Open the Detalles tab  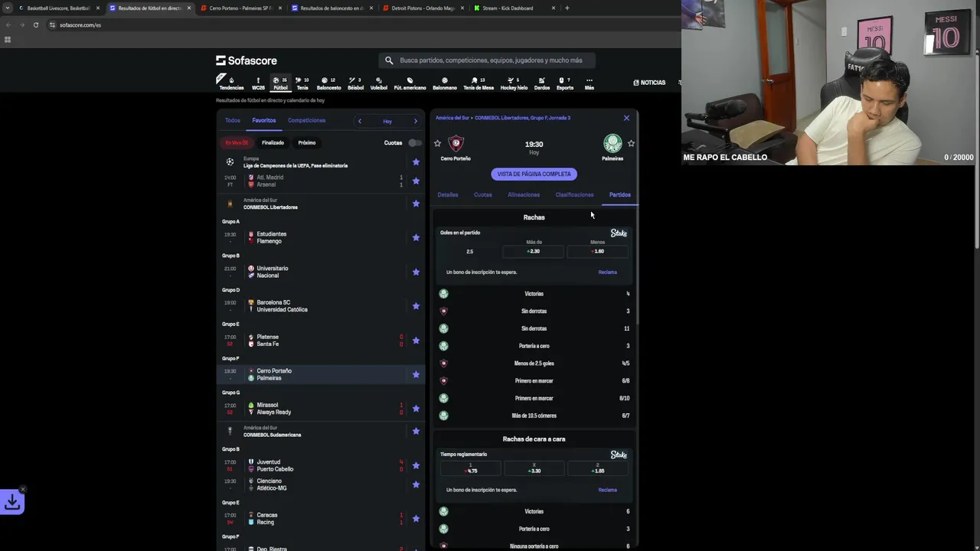click(448, 195)
